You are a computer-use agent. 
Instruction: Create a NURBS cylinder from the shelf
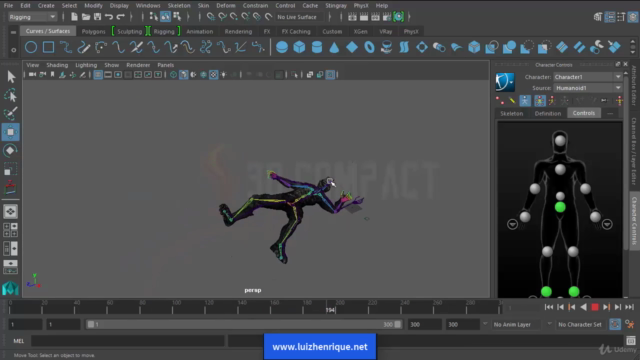pyautogui.click(x=317, y=47)
